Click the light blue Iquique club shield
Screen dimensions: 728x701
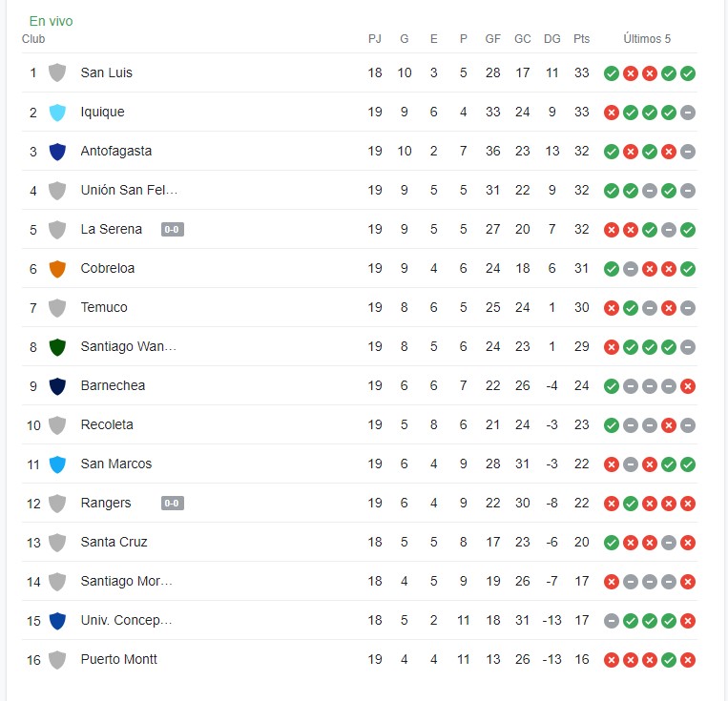(57, 113)
